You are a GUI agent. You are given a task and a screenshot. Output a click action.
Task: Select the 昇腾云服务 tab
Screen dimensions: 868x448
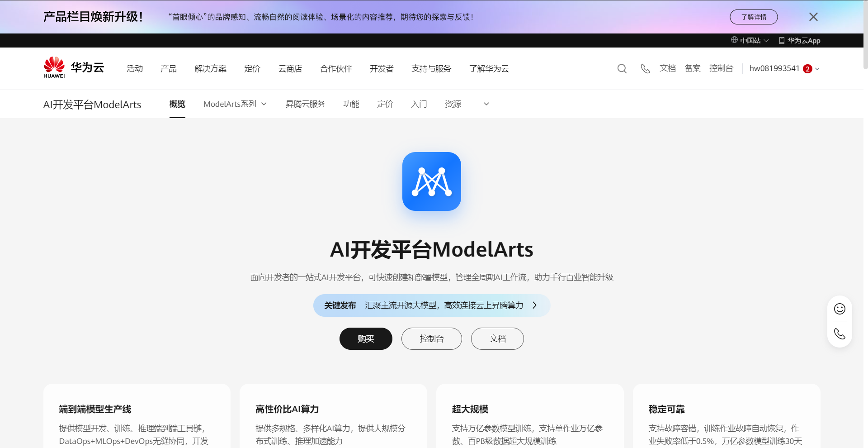click(x=305, y=104)
